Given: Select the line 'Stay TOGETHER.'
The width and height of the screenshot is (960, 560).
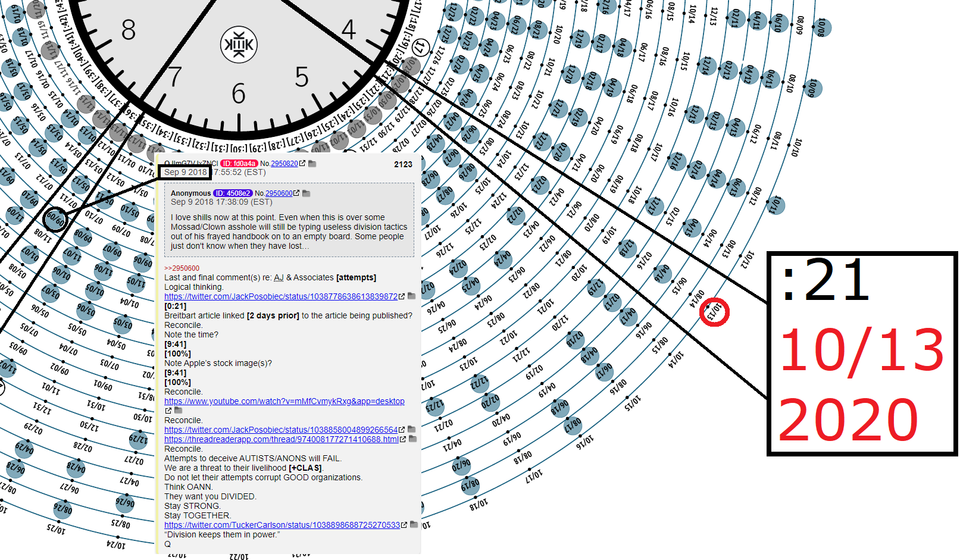Looking at the screenshot, I should click(197, 515).
